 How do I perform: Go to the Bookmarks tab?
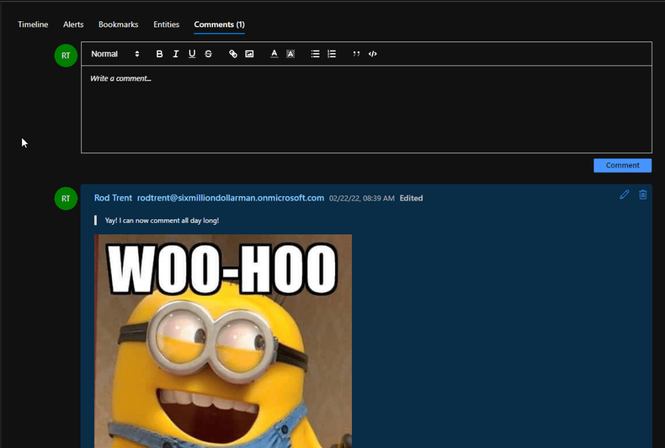click(118, 25)
